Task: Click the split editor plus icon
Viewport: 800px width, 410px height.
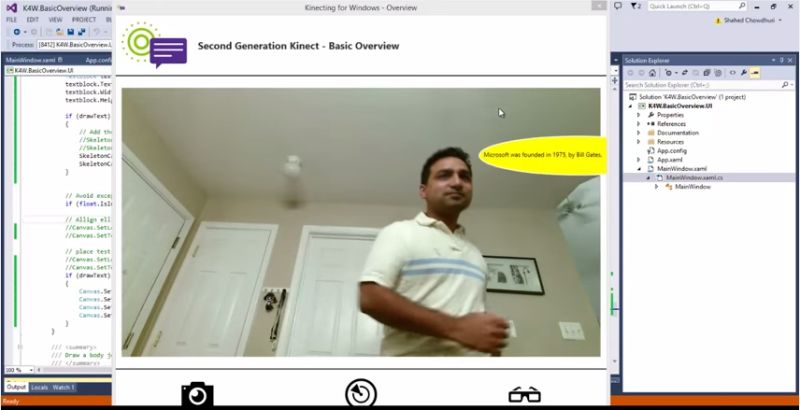Action: point(615,81)
